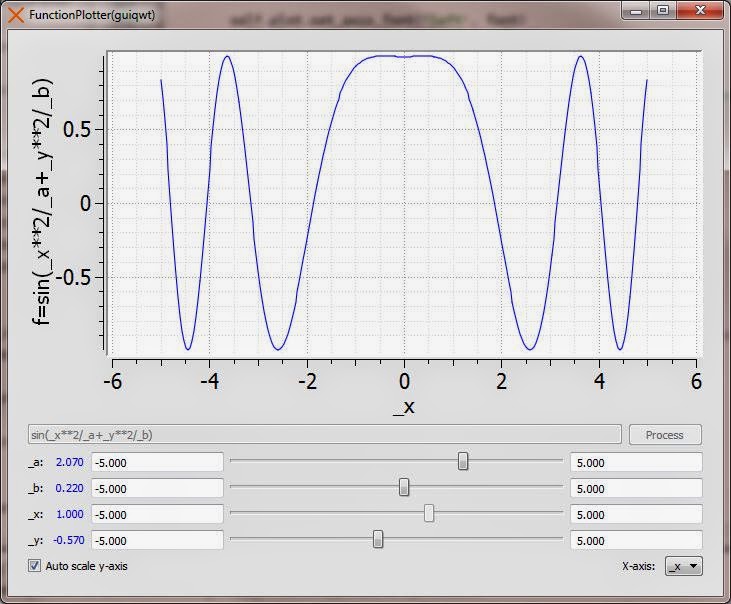
Task: Click the _x minimum field showing -5.000
Action: coord(157,515)
